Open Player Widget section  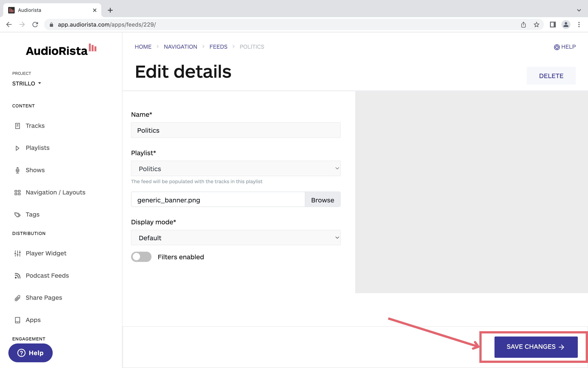click(x=46, y=253)
